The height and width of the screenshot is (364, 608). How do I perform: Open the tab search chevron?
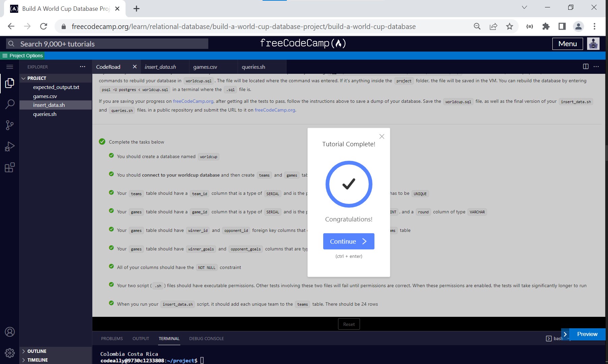coord(524,7)
